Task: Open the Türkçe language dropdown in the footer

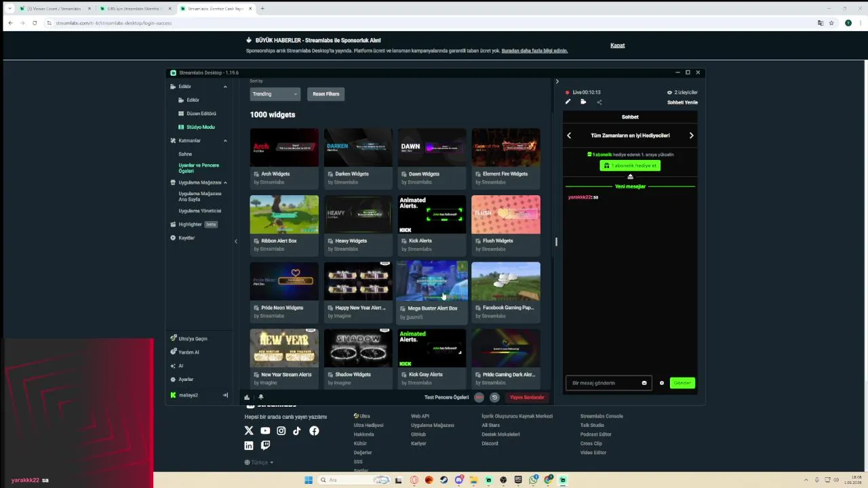Action: (259, 462)
